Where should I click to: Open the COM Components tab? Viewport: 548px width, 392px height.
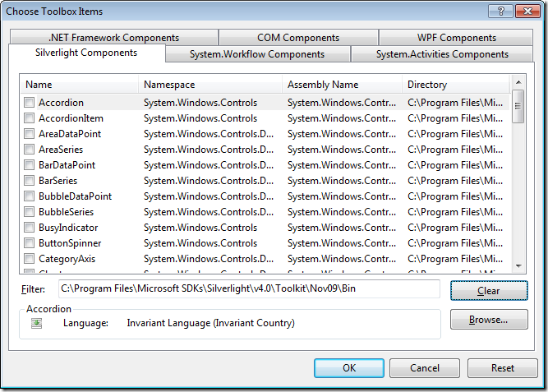coord(298,38)
